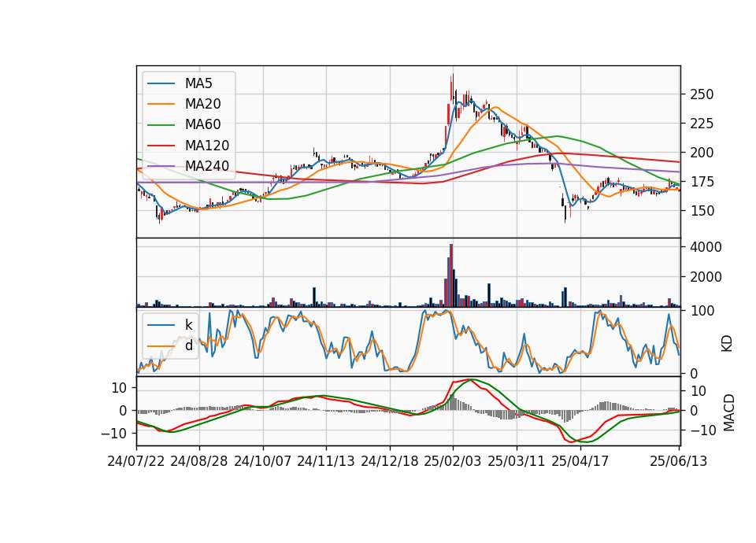Click the 4000 volume axis label

click(x=706, y=247)
